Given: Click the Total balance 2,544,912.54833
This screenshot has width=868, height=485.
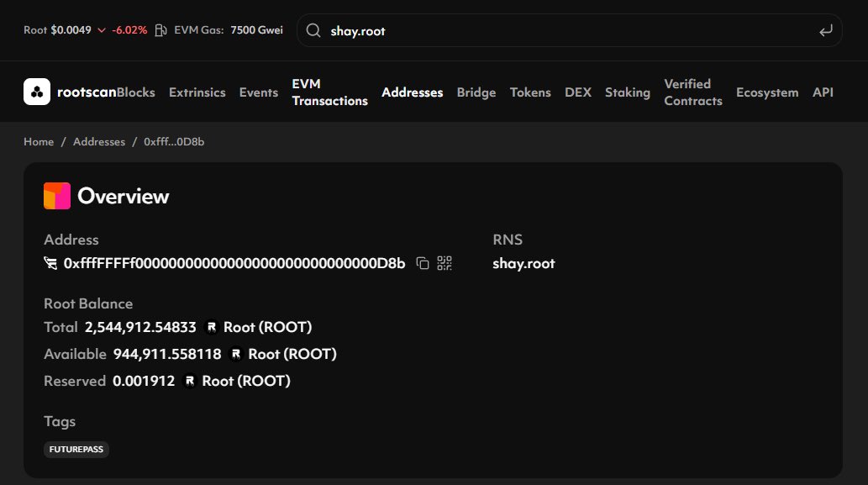Looking at the screenshot, I should 140,327.
